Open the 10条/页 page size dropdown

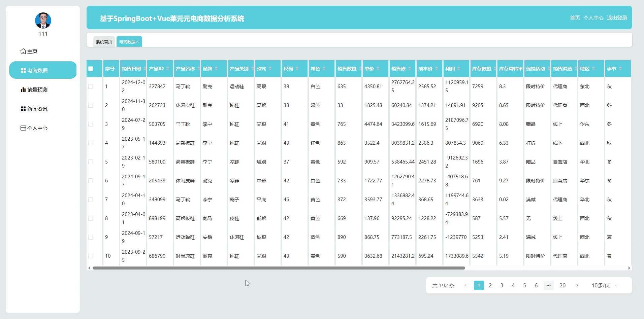(x=605, y=285)
